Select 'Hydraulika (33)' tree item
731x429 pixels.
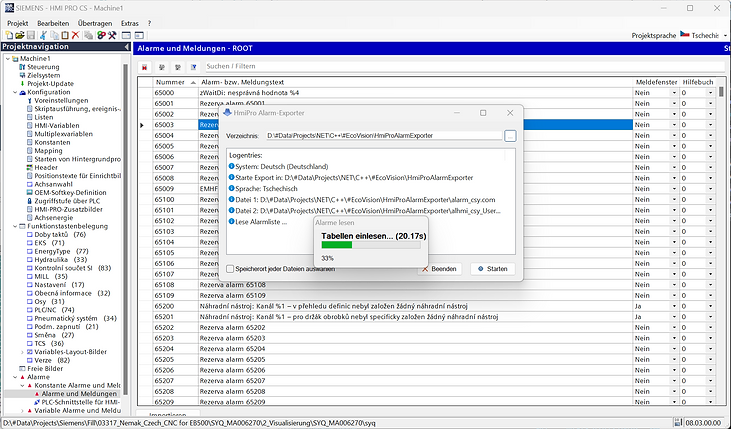tap(61, 260)
